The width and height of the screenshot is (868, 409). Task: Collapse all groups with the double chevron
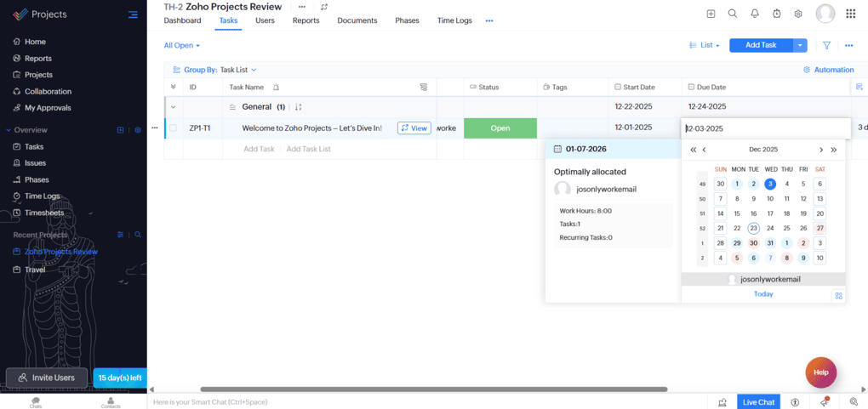[174, 87]
